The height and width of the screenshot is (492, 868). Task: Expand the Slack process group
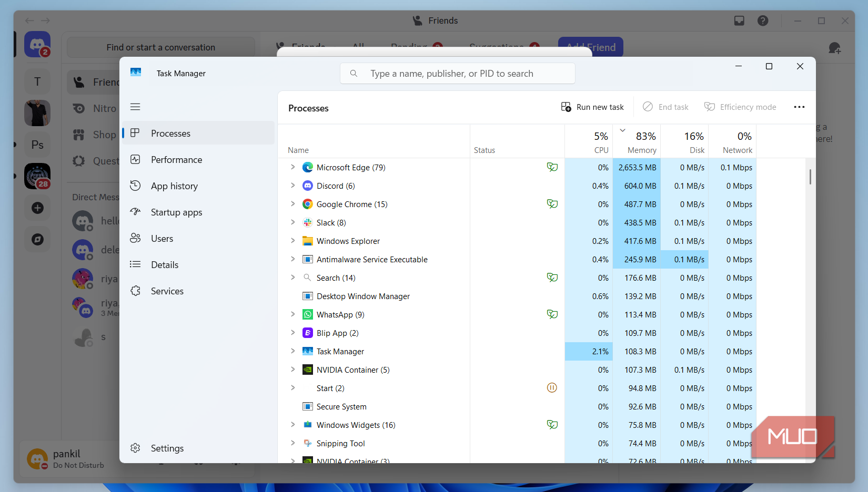(293, 222)
